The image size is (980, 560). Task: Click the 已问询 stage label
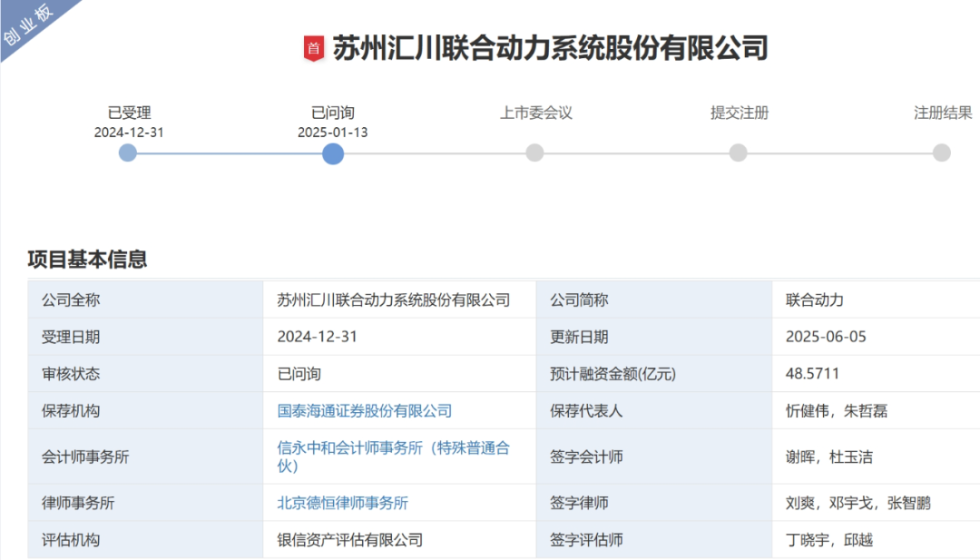pos(332,113)
